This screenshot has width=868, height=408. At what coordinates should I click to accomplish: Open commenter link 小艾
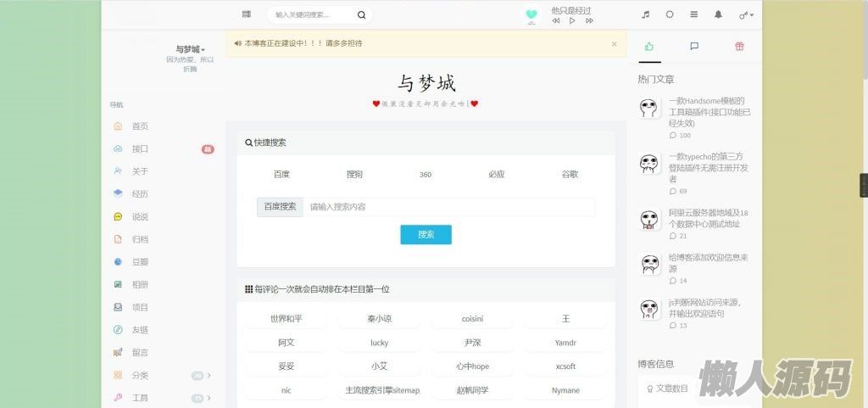coord(379,366)
